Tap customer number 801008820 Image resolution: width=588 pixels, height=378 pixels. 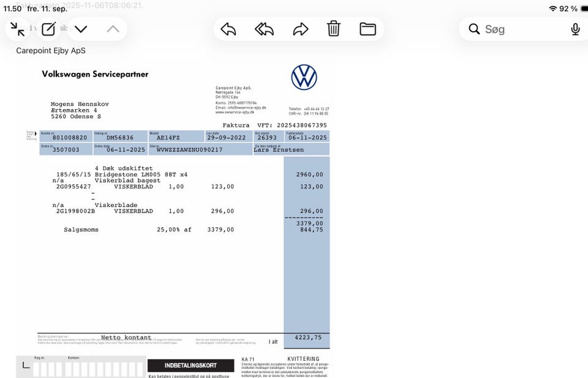70,138
